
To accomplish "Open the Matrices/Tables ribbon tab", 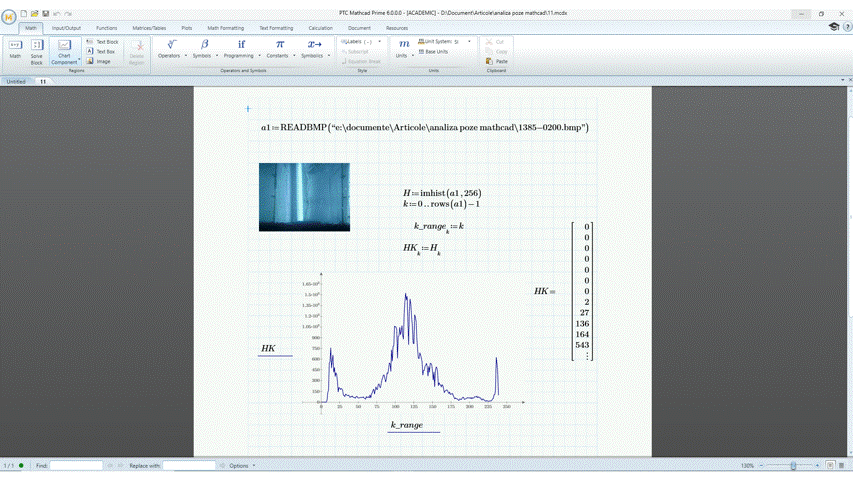I will [x=150, y=28].
